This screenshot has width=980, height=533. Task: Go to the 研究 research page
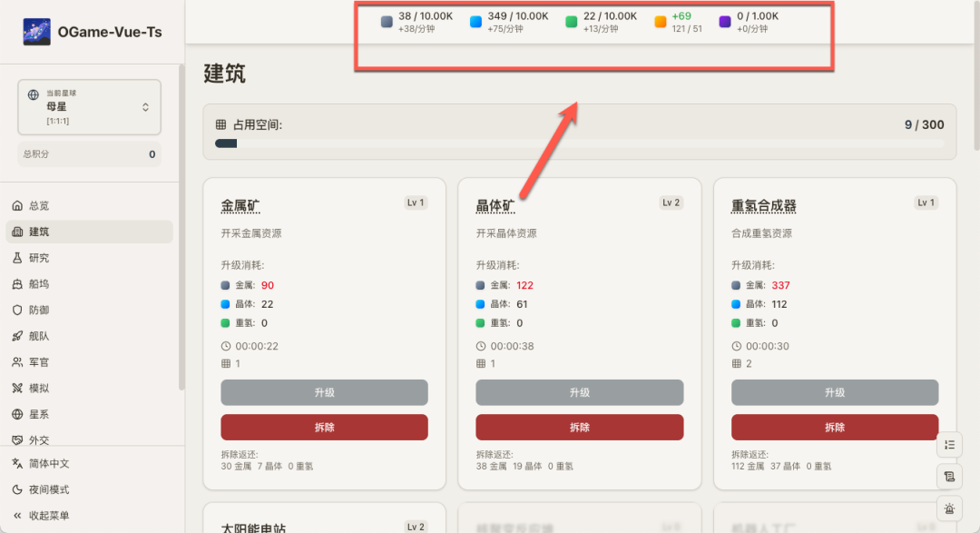89,258
